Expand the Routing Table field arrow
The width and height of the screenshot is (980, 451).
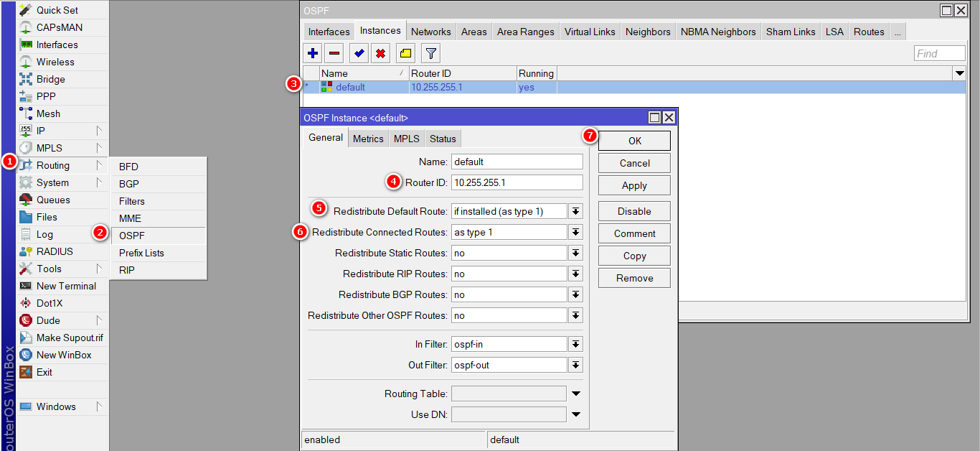pyautogui.click(x=575, y=394)
